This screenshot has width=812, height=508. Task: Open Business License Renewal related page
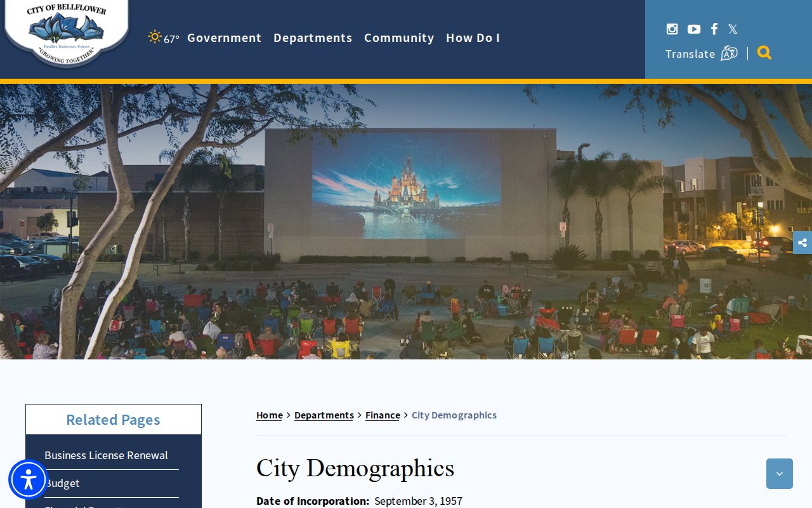tap(106, 455)
